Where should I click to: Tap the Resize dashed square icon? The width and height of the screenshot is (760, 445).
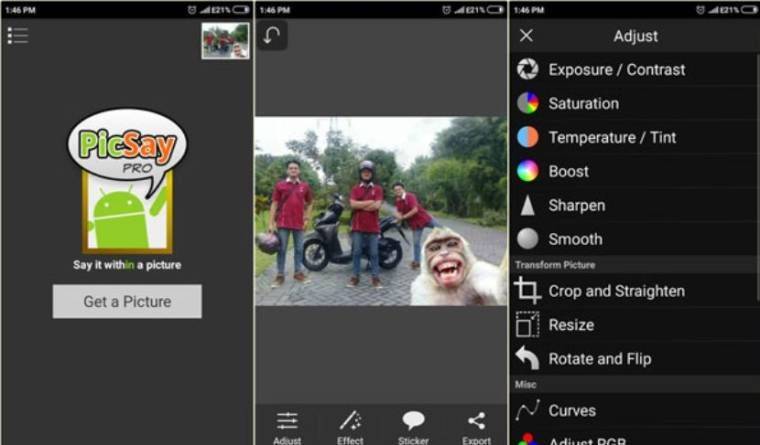527,325
